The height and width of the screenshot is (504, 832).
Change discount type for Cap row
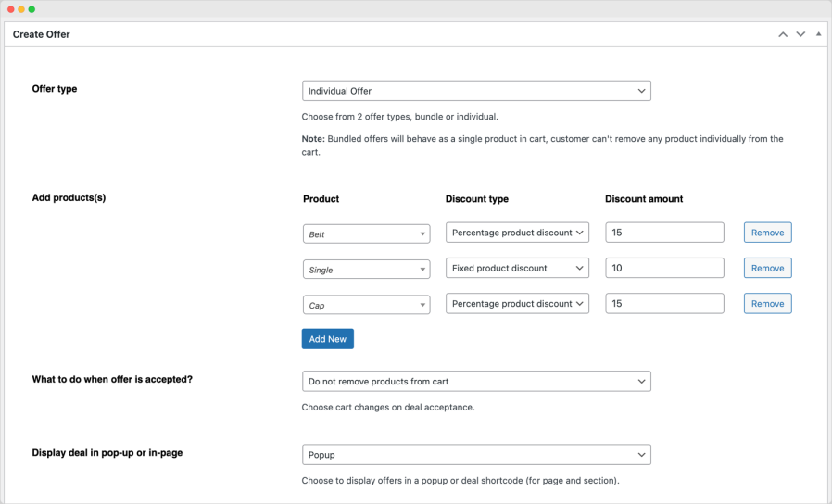(517, 304)
